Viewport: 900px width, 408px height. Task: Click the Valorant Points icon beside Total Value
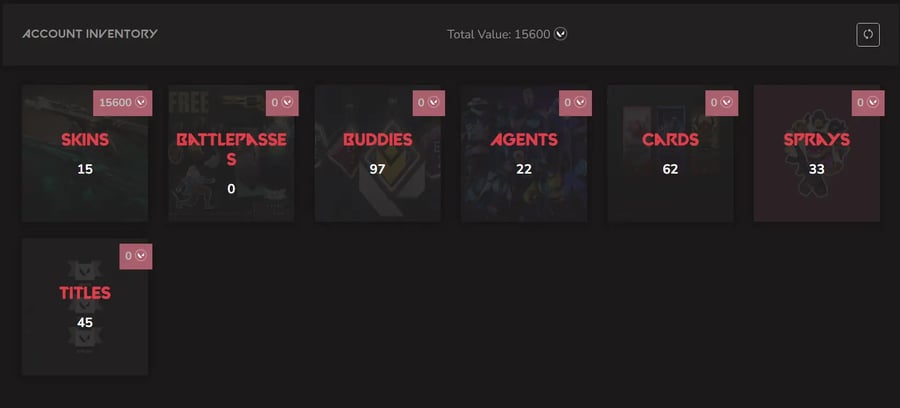click(x=561, y=34)
